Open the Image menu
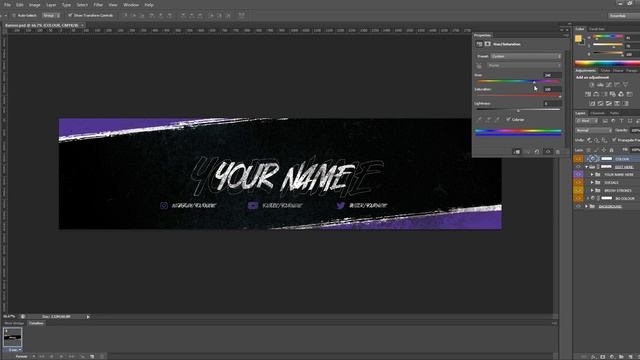Screen dimensions: 640x360 [34, 5]
